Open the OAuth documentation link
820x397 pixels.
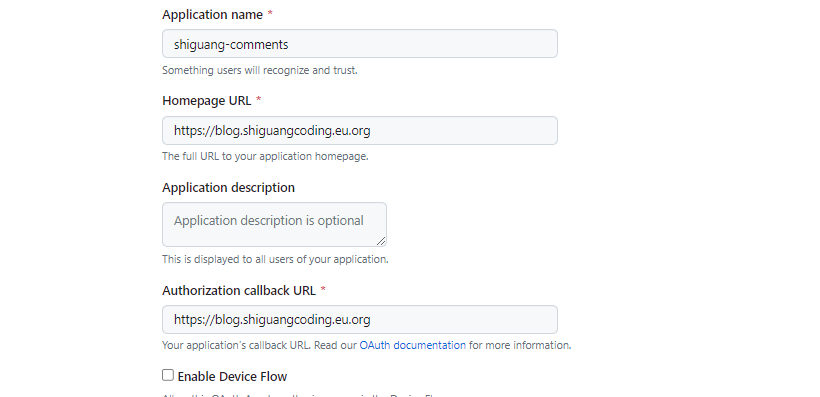[x=413, y=345]
